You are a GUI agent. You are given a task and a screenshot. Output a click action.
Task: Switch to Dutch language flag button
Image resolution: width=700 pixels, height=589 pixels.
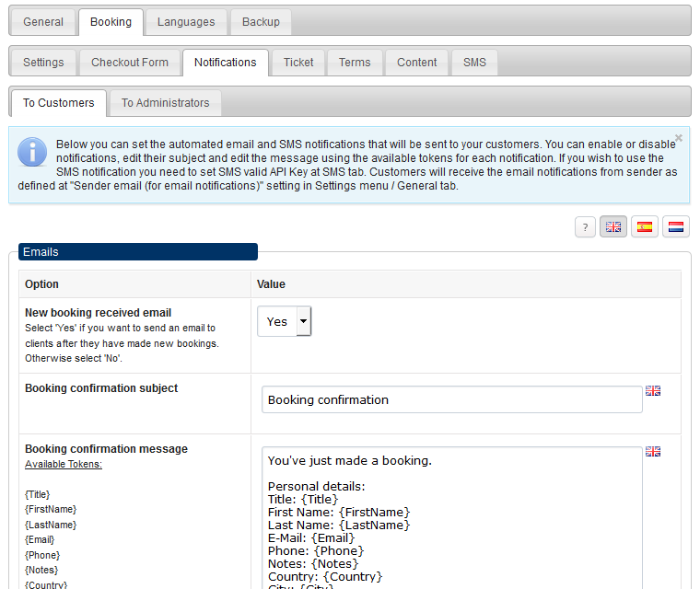point(676,227)
